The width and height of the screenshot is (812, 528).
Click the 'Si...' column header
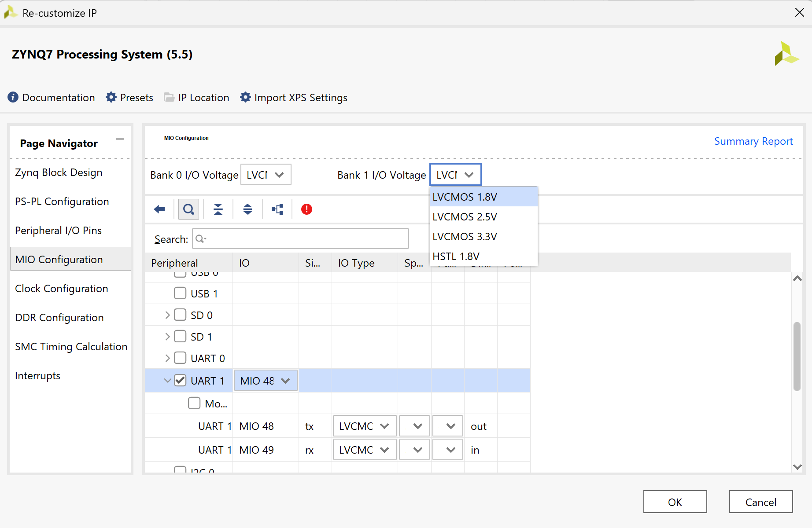pyautogui.click(x=315, y=263)
